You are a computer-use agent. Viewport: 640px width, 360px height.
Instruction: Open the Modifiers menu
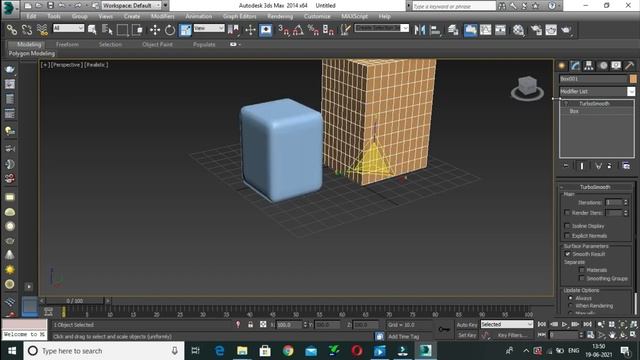(162, 16)
